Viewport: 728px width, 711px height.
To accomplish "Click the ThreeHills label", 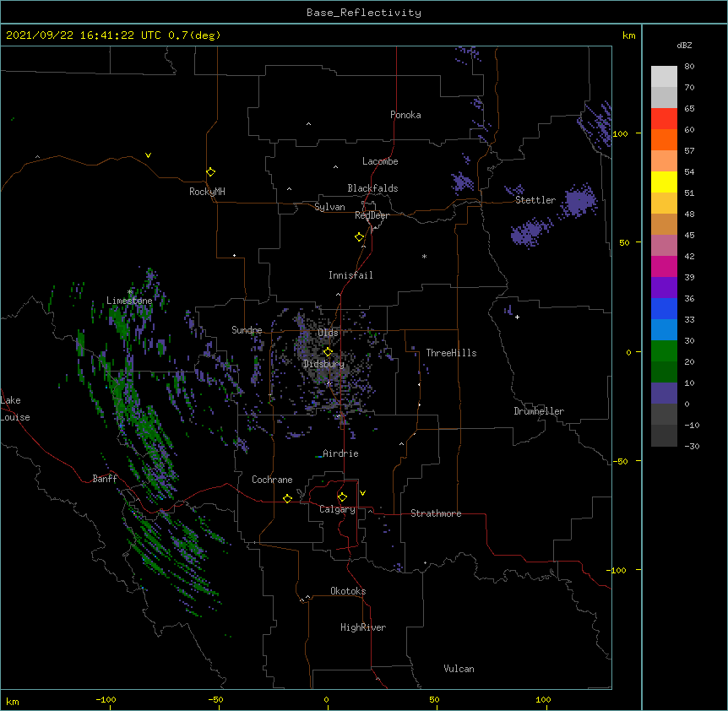I will click(x=451, y=353).
